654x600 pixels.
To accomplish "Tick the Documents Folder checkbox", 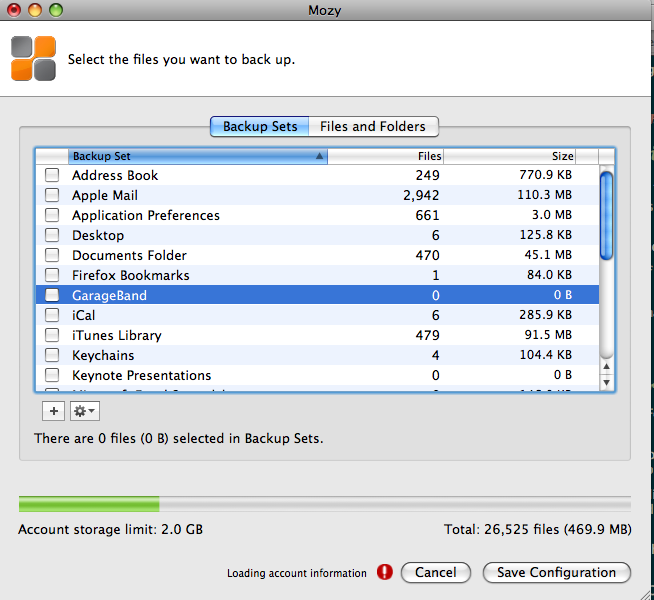I will tap(52, 255).
